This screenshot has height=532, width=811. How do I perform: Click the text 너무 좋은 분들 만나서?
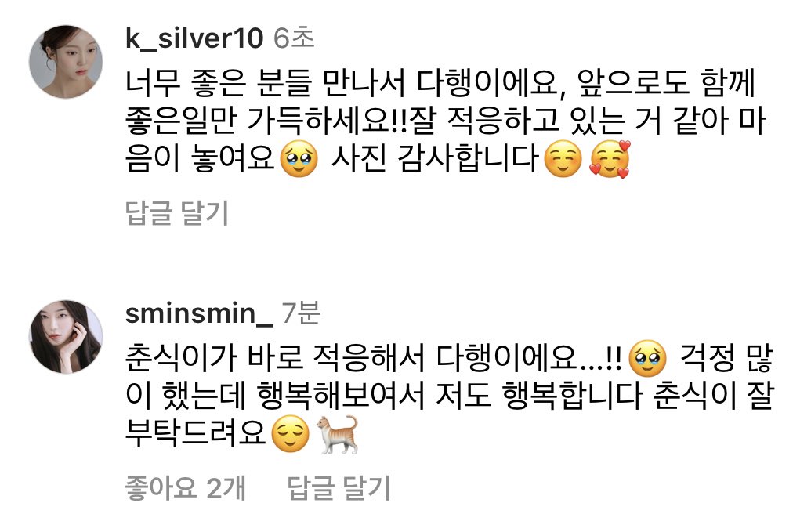click(266, 83)
